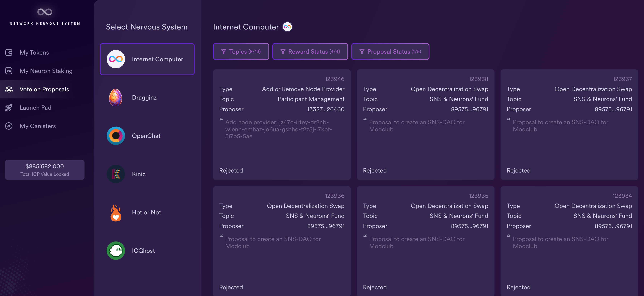Click the OpenChat circular logo
The width and height of the screenshot is (644, 296).
pos(116,136)
